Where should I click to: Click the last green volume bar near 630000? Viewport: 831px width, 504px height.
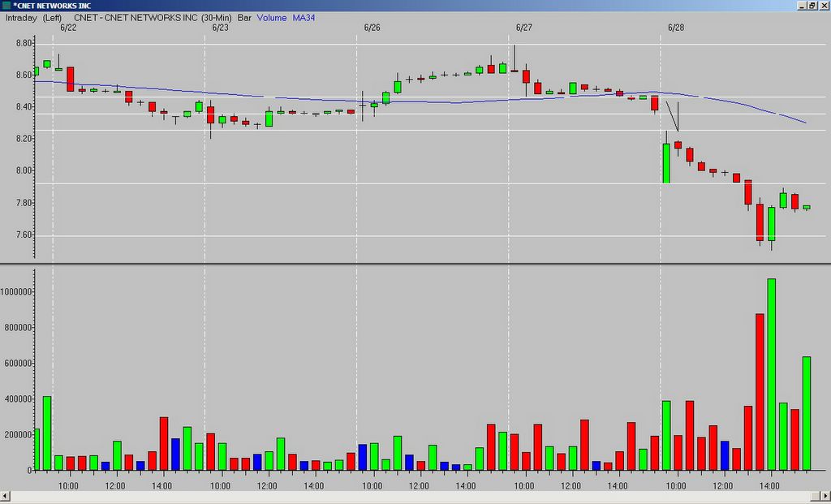click(807, 413)
